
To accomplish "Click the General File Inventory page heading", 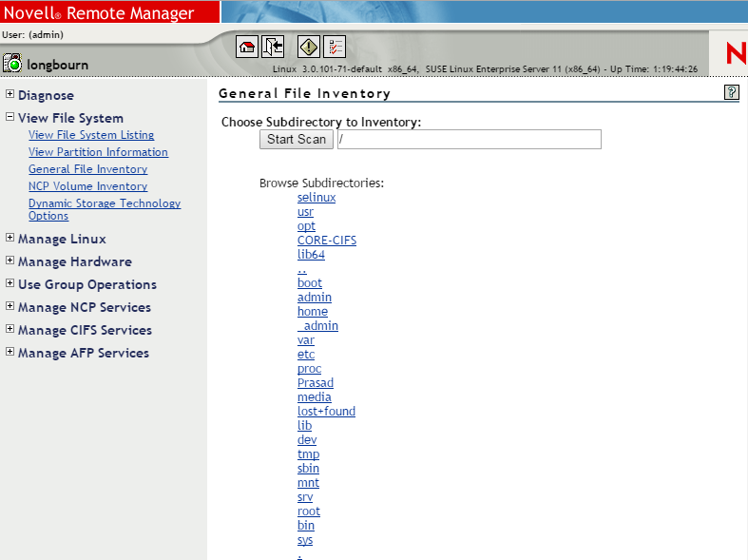I will [x=304, y=93].
